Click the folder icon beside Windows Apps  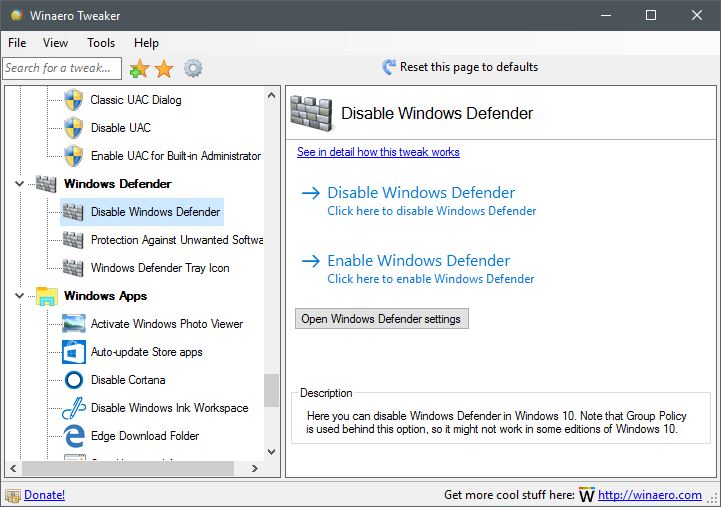tap(47, 296)
